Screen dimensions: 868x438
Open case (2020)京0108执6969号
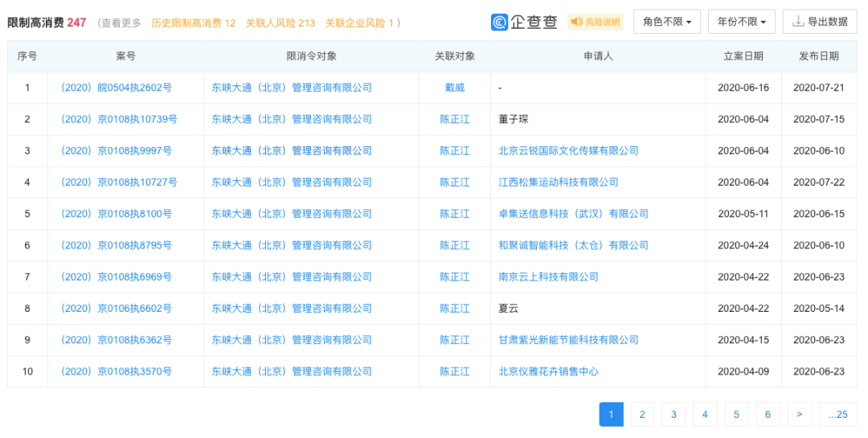(117, 277)
